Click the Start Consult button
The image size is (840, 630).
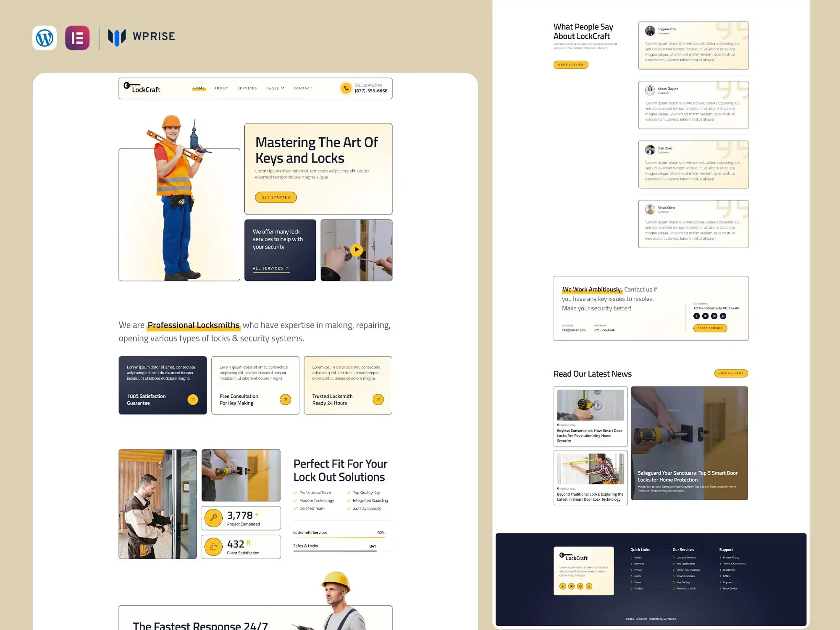pyautogui.click(x=710, y=328)
